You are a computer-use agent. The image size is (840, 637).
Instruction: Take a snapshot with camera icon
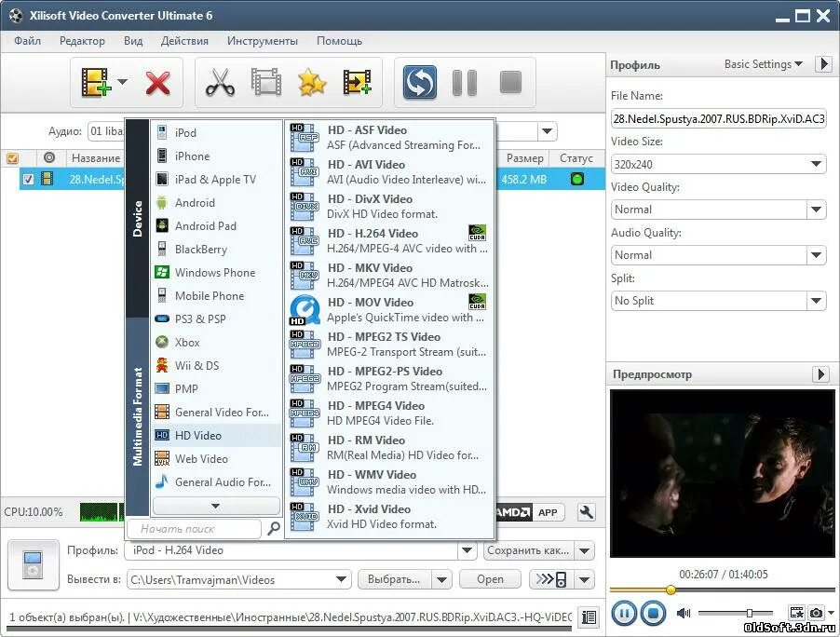click(x=817, y=612)
